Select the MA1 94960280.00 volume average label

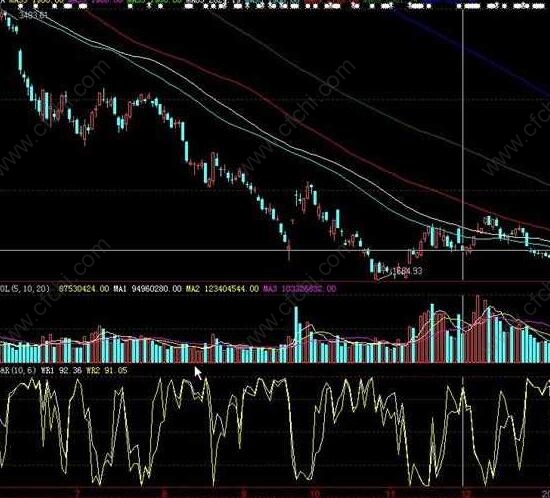coord(147,289)
